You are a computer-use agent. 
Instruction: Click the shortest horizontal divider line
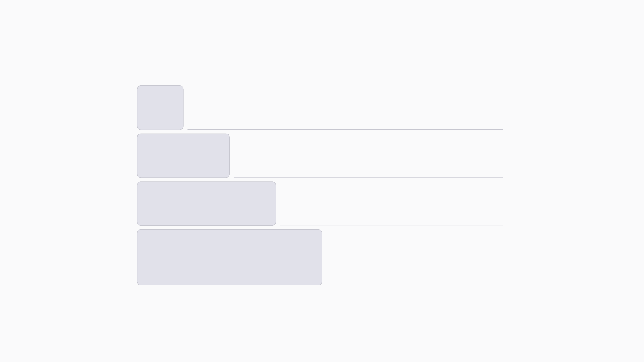tap(391, 225)
